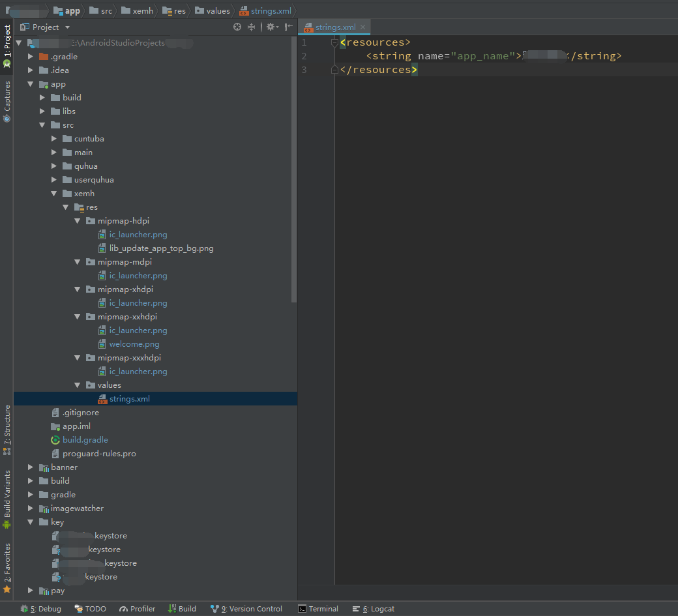The width and height of the screenshot is (678, 616).
Task: Expand the libs folder
Action: click(42, 111)
